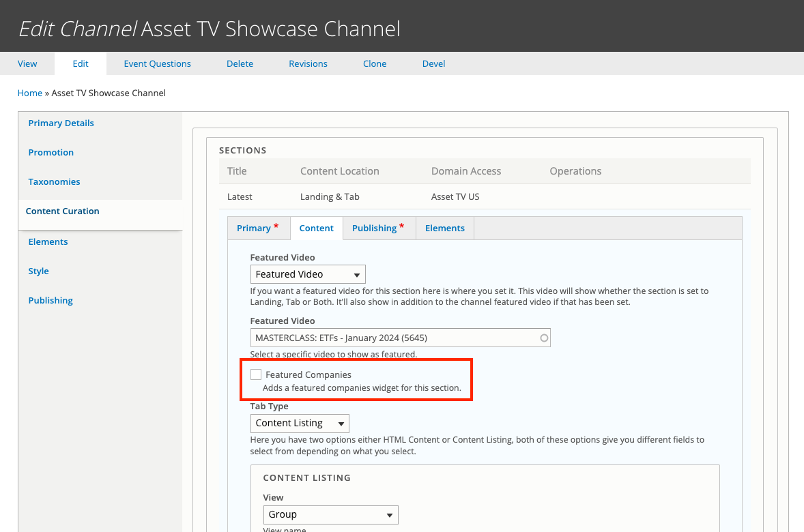Click the SECTIONS heading
The height and width of the screenshot is (532, 804).
(242, 150)
